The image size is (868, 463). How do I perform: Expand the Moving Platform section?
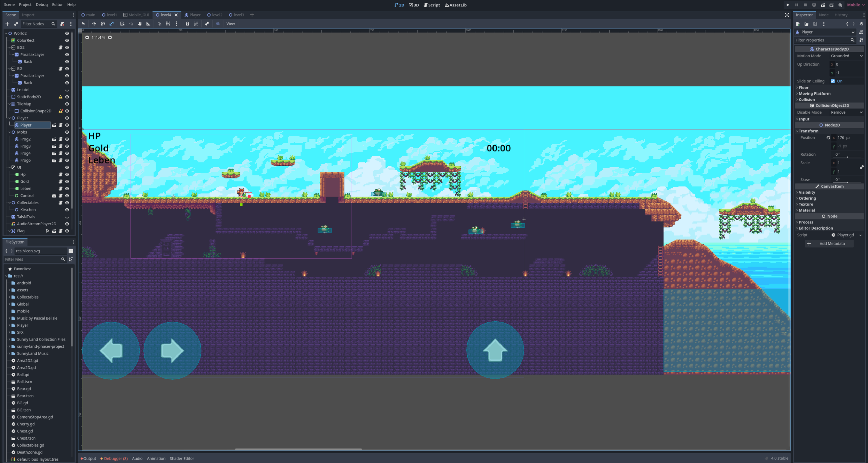(814, 94)
